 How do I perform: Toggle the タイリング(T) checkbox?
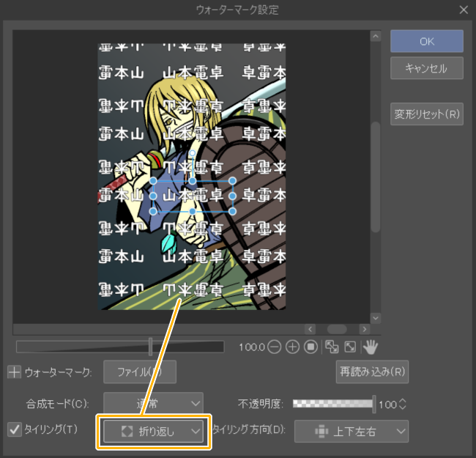(15, 429)
